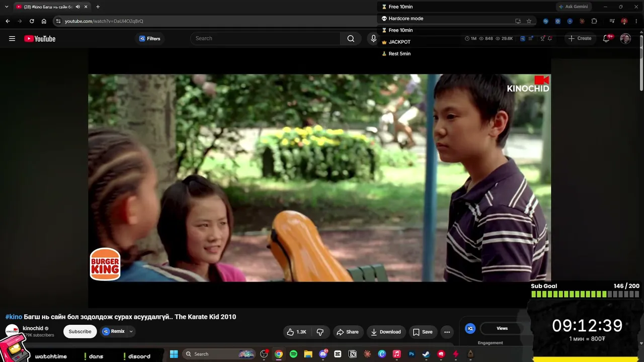Ask Gemini from the title bar
Screen dimensions: 644x362
573,7
